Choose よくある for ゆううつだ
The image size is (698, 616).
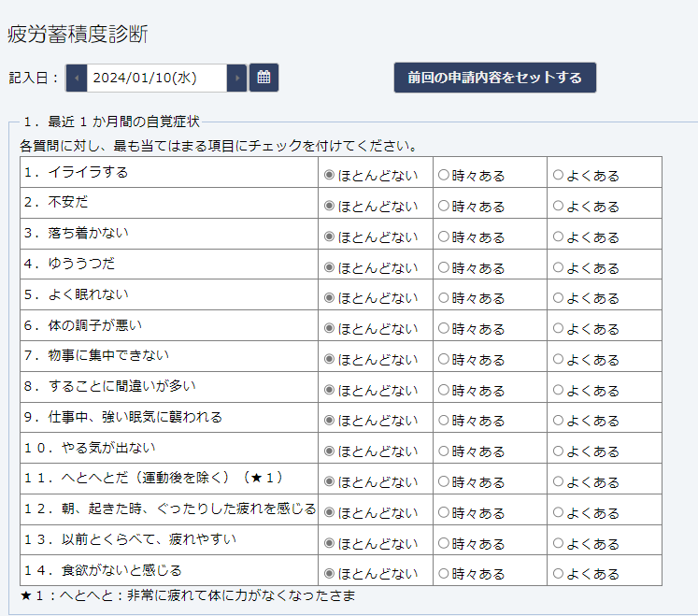559,267
